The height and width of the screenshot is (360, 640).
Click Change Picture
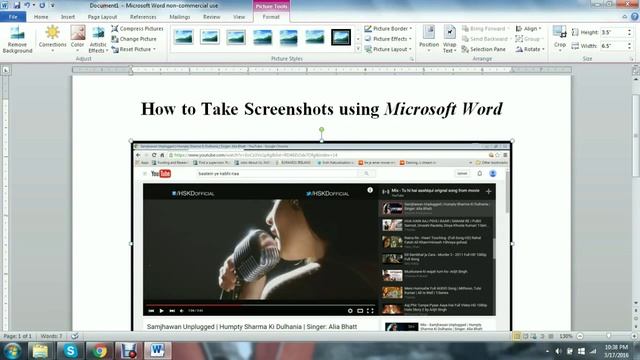click(x=134, y=39)
